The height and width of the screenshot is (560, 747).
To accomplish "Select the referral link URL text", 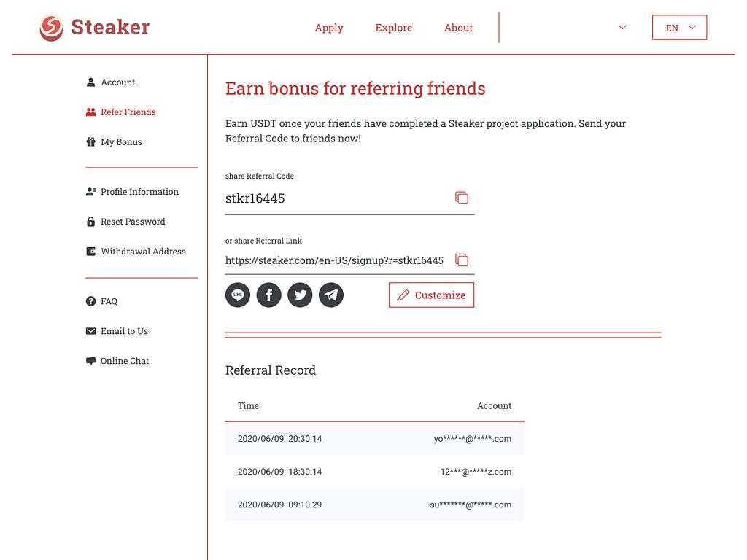I will pyautogui.click(x=334, y=260).
